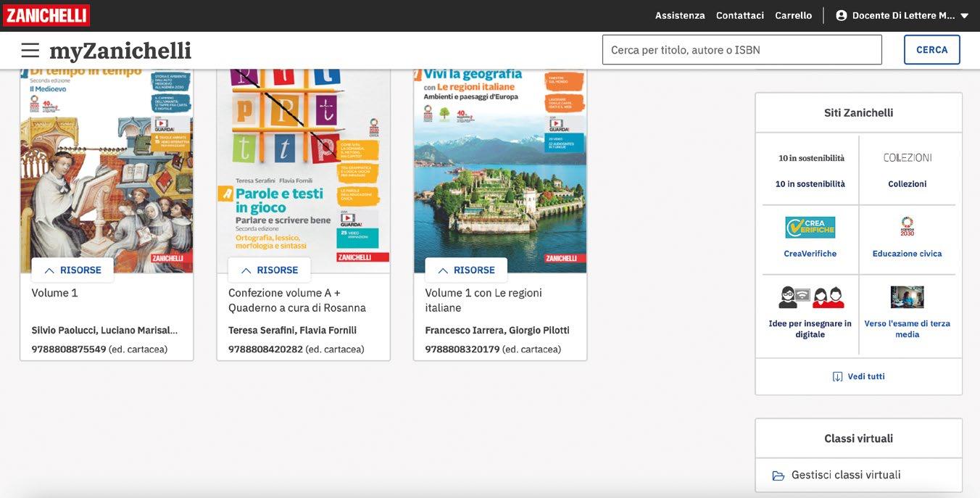
Task: Click the CreaVerifiche icon
Action: pyautogui.click(x=810, y=228)
